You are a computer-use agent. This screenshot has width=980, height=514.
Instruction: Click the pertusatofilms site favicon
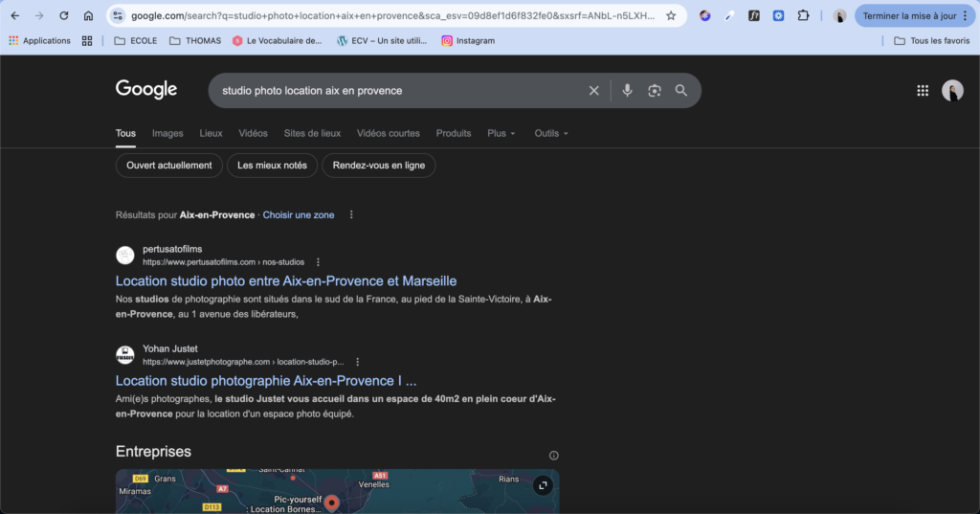click(x=125, y=256)
